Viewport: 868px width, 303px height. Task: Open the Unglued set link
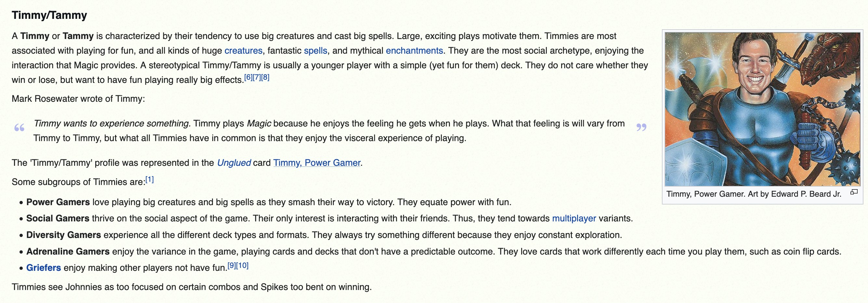[234, 163]
